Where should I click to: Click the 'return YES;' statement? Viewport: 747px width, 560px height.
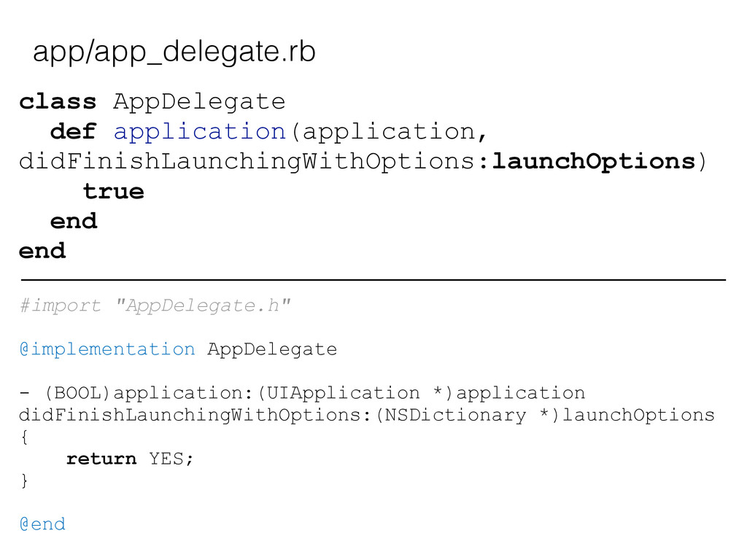[130, 459]
